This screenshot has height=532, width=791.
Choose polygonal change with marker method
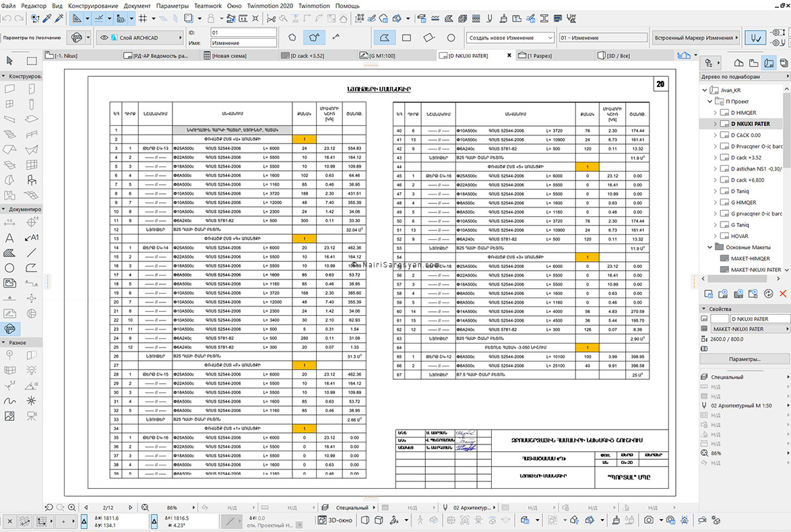(314, 37)
